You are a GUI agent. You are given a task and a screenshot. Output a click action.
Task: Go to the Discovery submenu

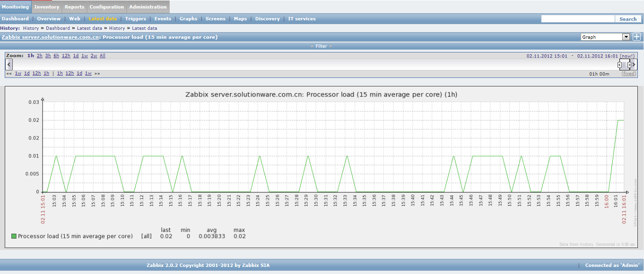coord(267,19)
